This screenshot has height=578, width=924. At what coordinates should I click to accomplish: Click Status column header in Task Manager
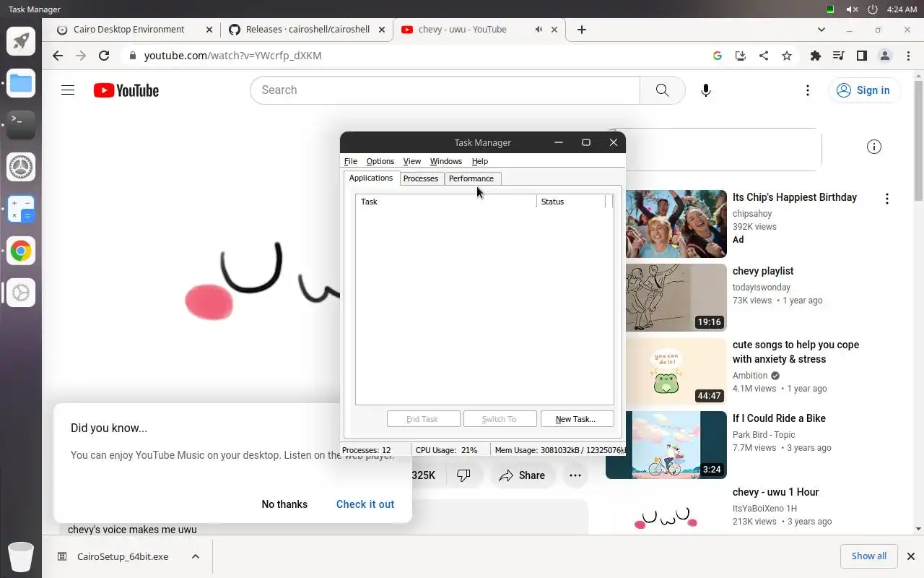click(571, 202)
